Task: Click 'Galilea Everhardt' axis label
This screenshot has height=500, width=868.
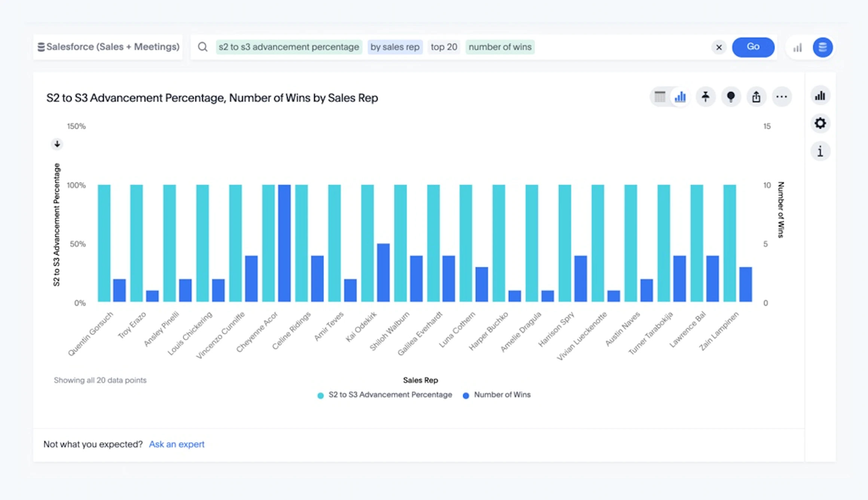Action: tap(420, 334)
